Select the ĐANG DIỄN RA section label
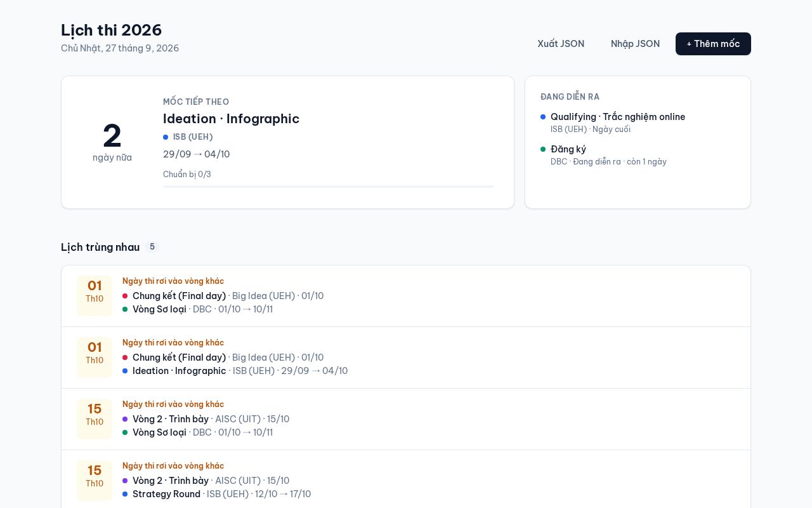Image resolution: width=812 pixels, height=508 pixels. [570, 97]
